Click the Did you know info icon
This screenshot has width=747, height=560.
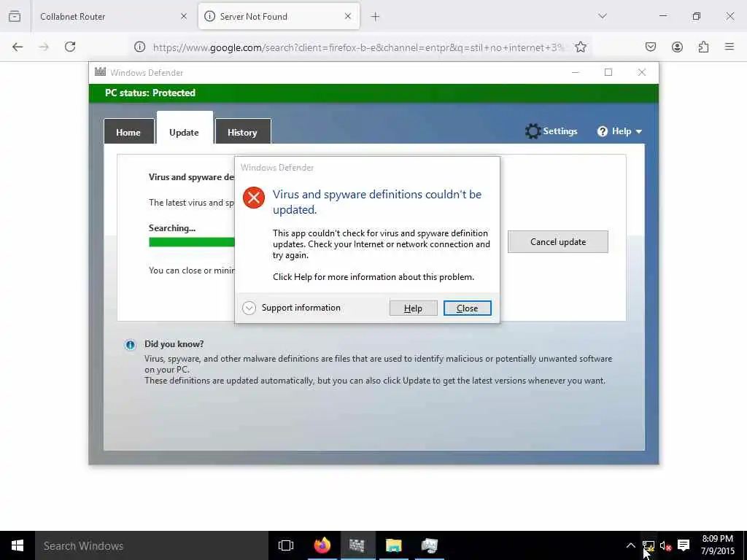click(130, 345)
